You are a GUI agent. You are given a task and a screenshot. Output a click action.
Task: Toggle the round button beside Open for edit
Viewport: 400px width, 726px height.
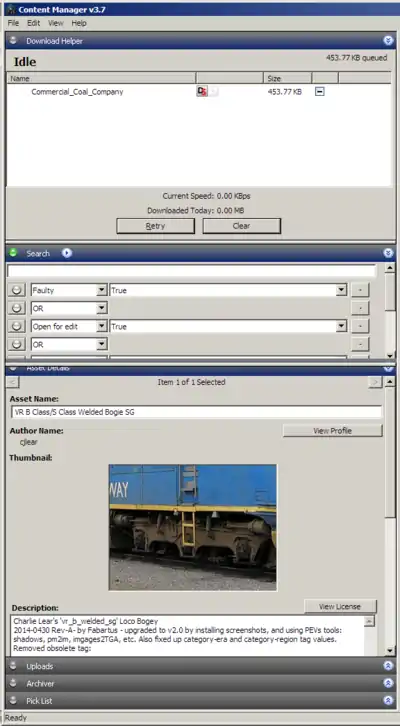pos(17,326)
